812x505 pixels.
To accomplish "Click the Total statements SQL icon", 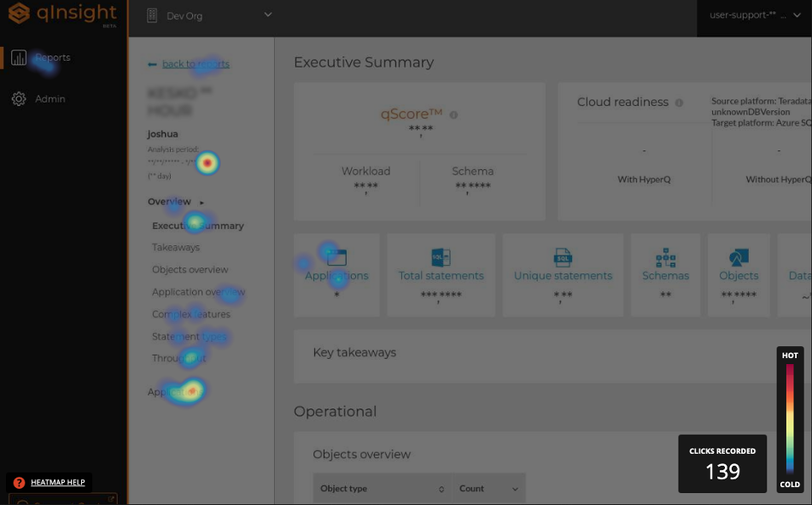I will [441, 255].
